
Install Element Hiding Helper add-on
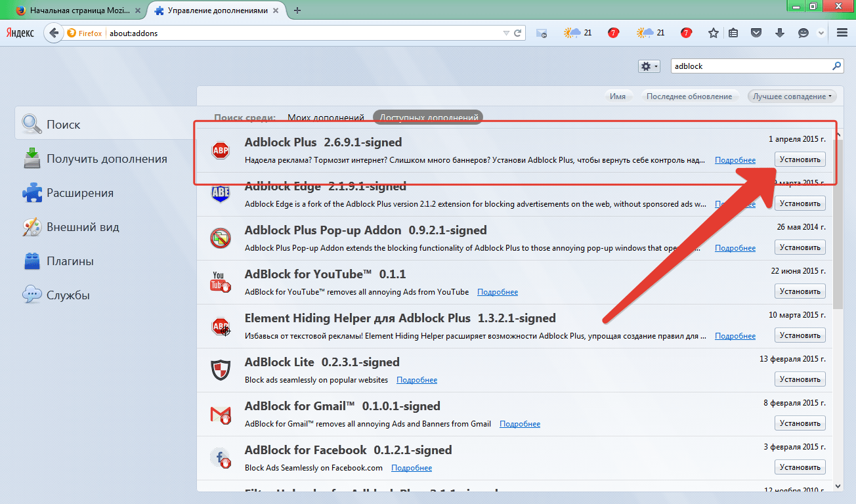800,335
